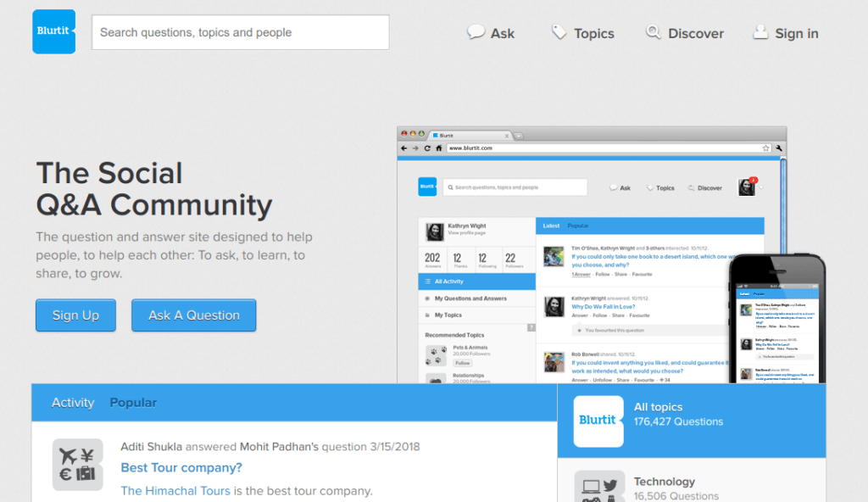Click the browser and phone preview image
The image size is (868, 502).
(609, 254)
